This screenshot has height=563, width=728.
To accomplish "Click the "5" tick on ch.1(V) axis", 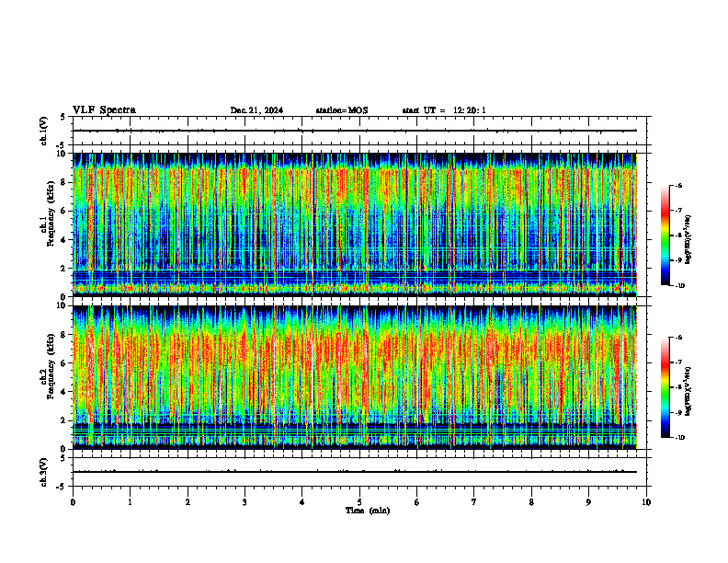I will click(x=63, y=117).
